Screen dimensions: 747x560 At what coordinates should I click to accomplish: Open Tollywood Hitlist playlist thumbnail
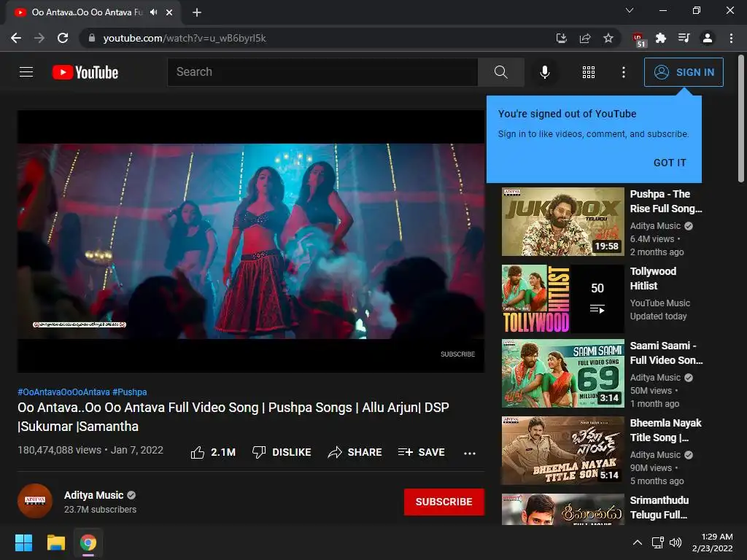562,299
